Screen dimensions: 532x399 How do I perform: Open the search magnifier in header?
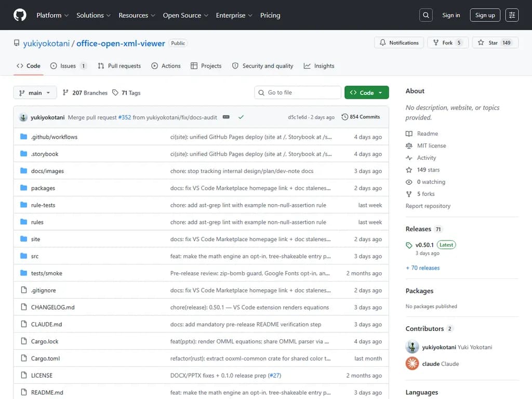point(426,15)
